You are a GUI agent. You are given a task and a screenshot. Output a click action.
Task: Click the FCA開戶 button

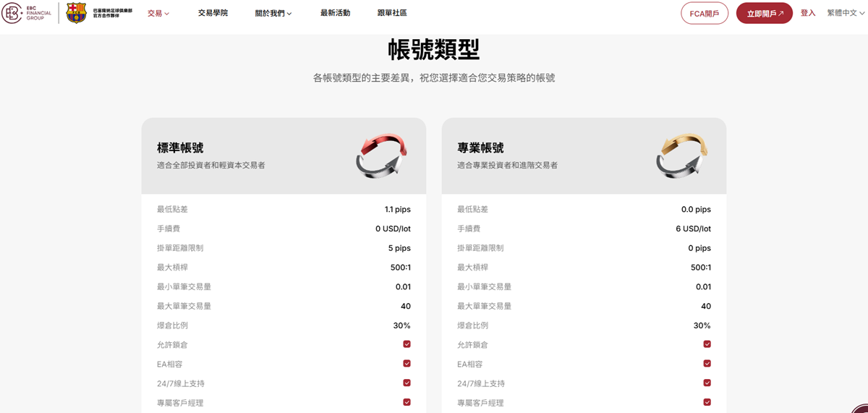(x=705, y=13)
